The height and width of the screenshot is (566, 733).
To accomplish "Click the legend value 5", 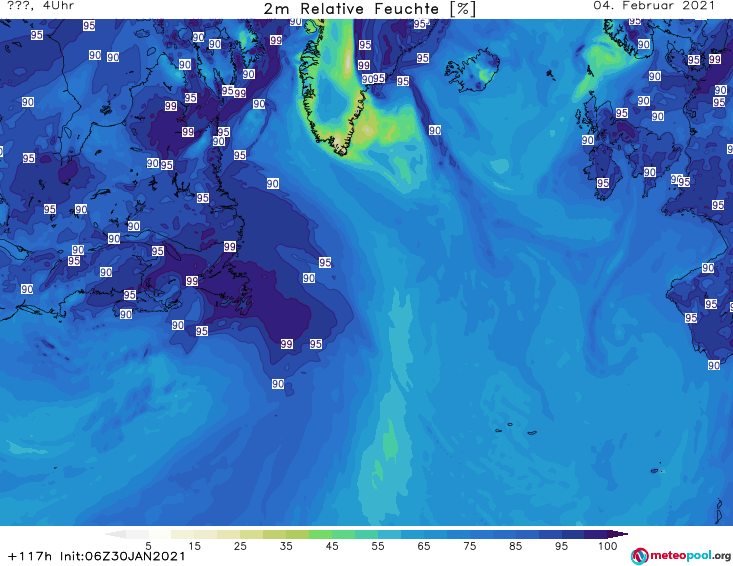I will [148, 546].
